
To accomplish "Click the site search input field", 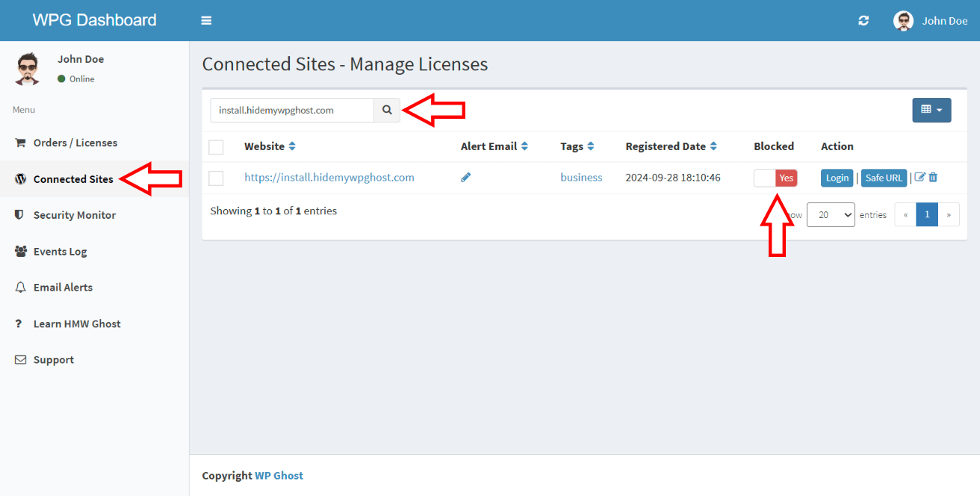I will [292, 110].
